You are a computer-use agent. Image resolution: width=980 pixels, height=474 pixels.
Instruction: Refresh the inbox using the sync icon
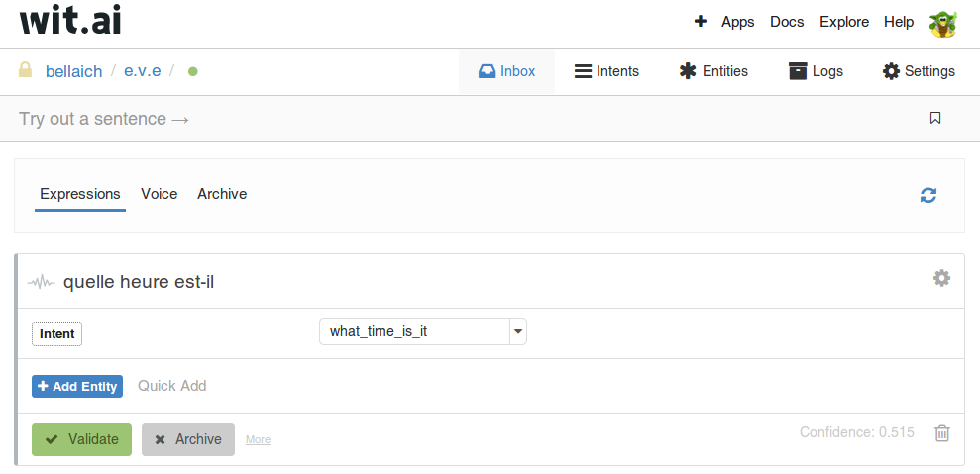coord(928,195)
